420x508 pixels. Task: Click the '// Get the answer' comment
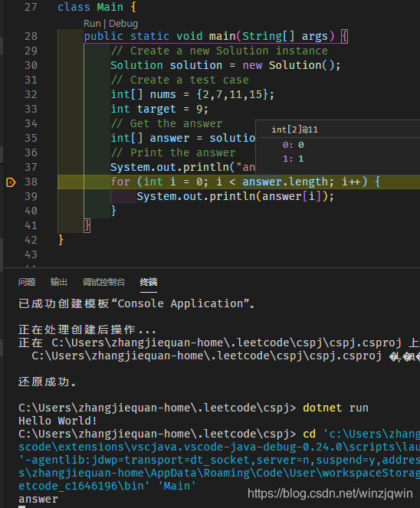(166, 124)
